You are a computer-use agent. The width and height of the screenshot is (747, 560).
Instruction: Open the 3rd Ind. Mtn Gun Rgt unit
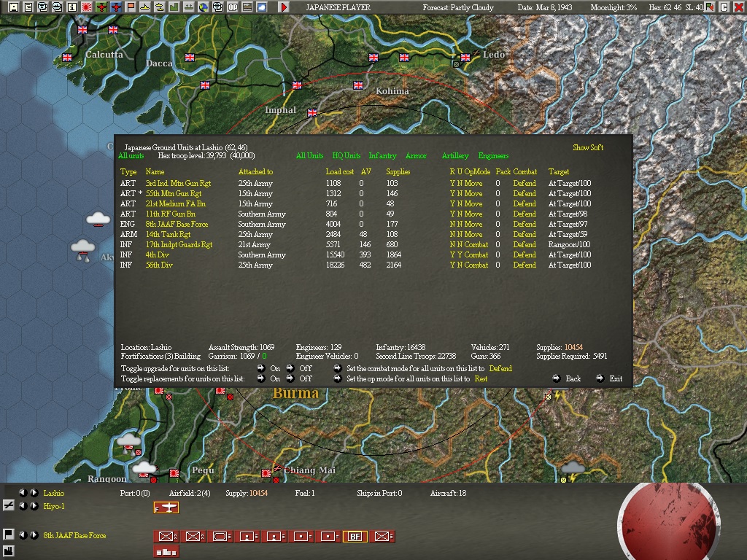click(x=178, y=183)
